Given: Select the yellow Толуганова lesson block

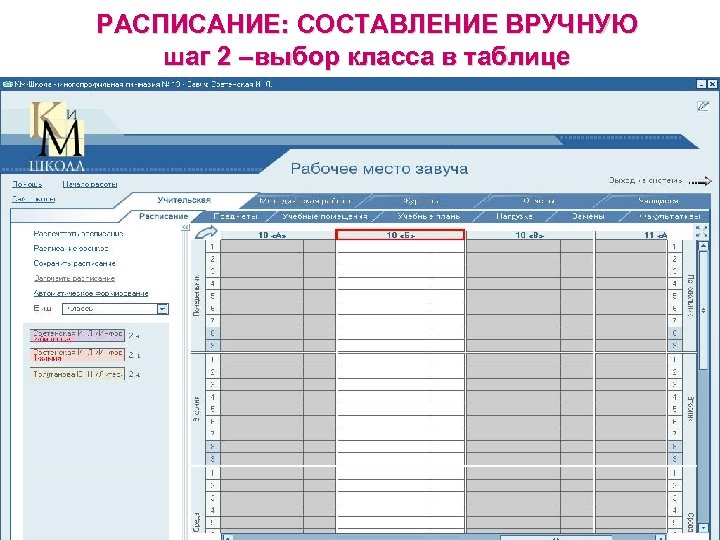Looking at the screenshot, I should (77, 374).
